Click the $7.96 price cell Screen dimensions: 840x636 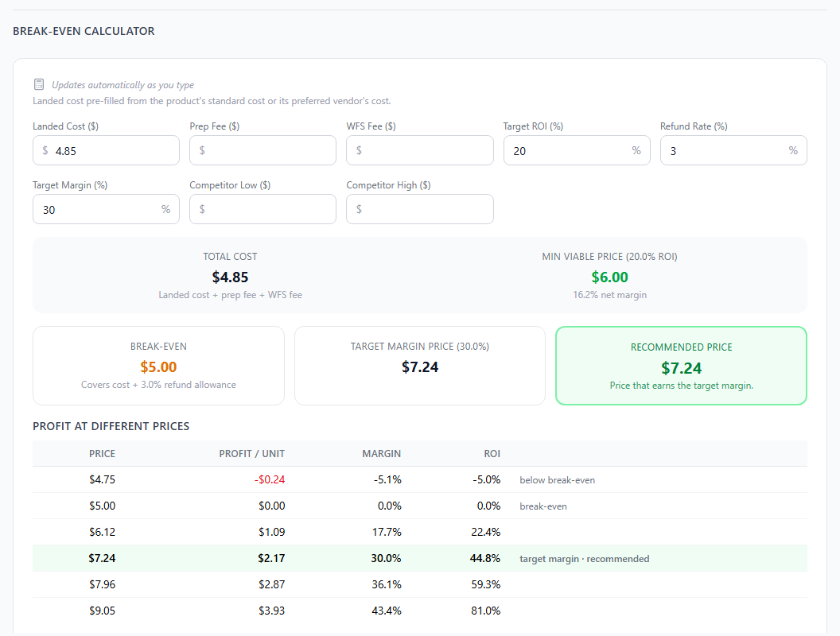coord(103,584)
